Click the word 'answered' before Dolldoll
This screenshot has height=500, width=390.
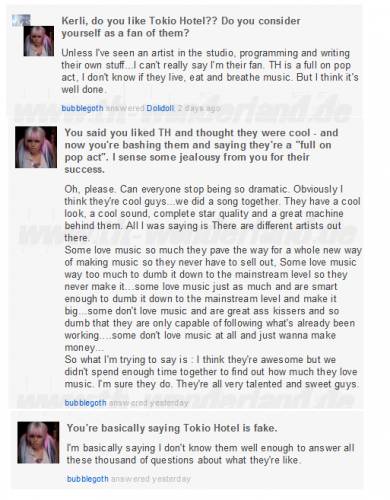(x=125, y=108)
